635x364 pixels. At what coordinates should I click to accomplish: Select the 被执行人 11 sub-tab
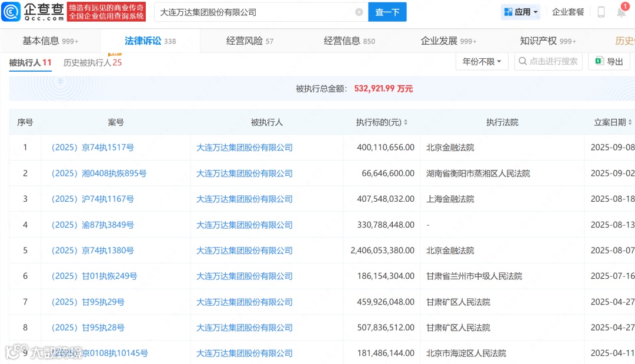31,63
